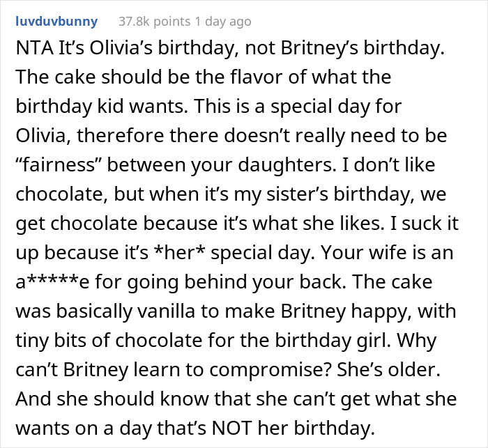Click the 37.8k points score
488x448 pixels.
154,22
